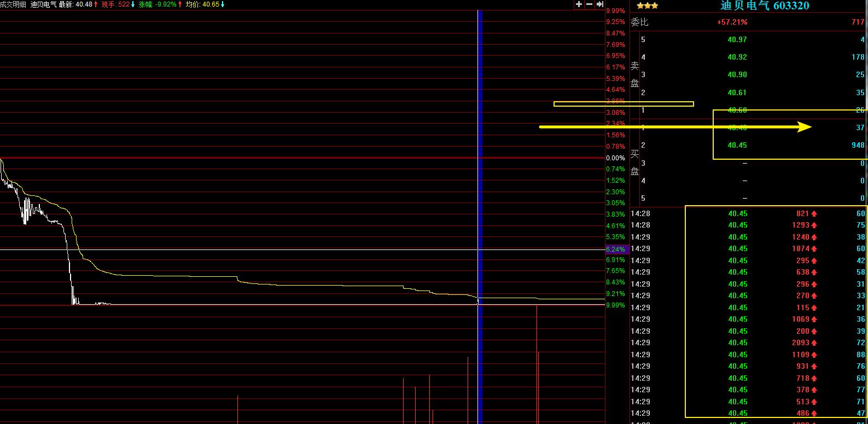Click the stock title 迪贝电气 603320
The height and width of the screenshot is (424, 868).
pos(765,6)
